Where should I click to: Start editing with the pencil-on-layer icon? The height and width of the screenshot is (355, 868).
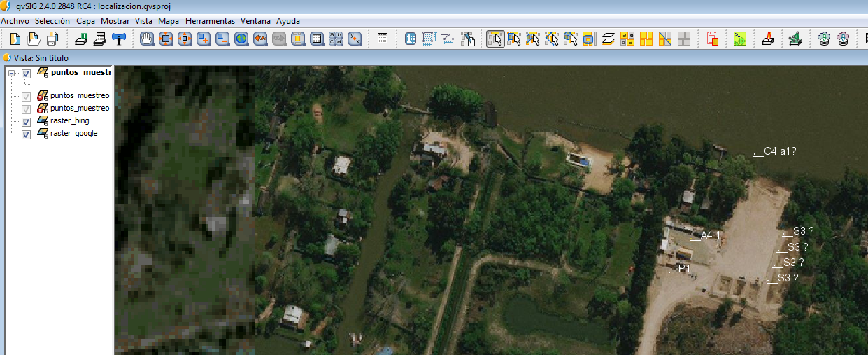click(x=767, y=39)
